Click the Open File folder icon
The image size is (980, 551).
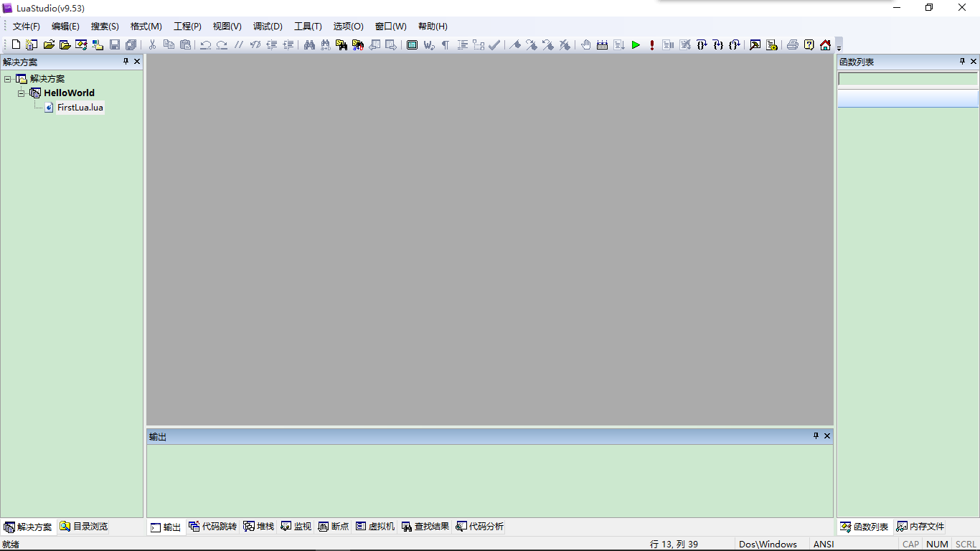(x=49, y=44)
